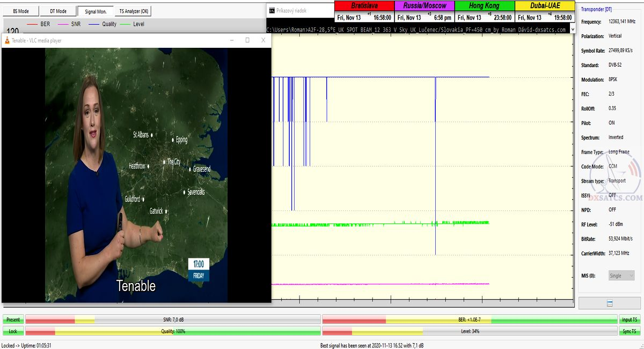Click the Lock status indicator
The image size is (644, 349).
coord(13,331)
